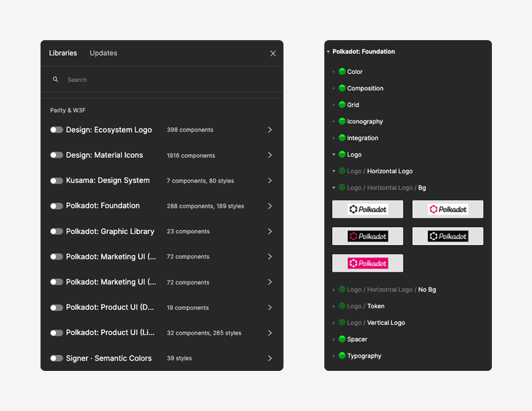This screenshot has width=532, height=411.
Task: Enable the Polkadot: Foundation library toggle
Action: tap(56, 206)
